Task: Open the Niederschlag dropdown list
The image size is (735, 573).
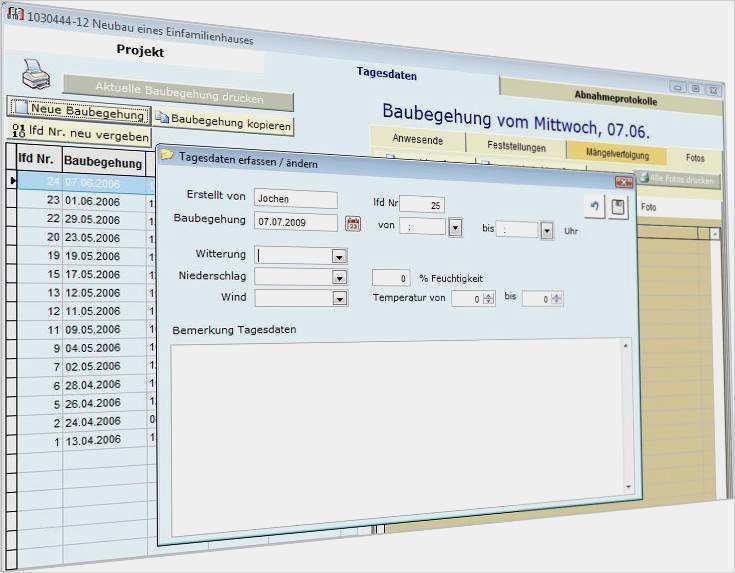Action: pos(340,277)
